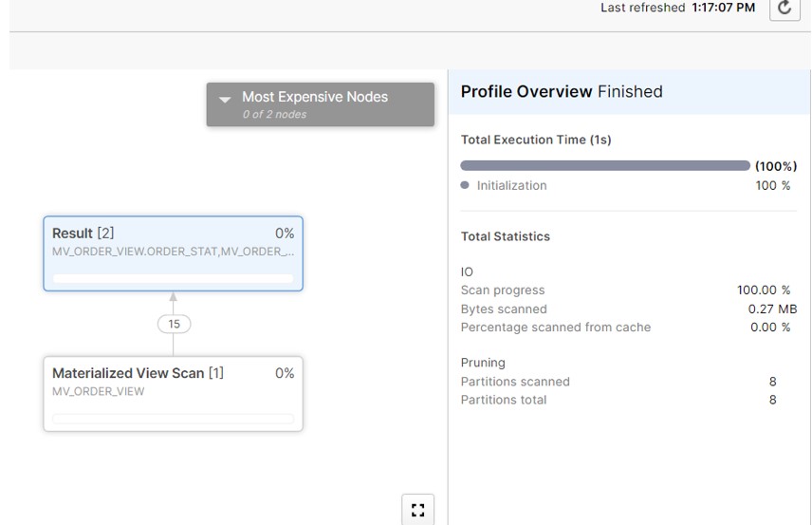Image resolution: width=812 pixels, height=525 pixels.
Task: Click the Initialization legend dot
Action: [x=465, y=186]
